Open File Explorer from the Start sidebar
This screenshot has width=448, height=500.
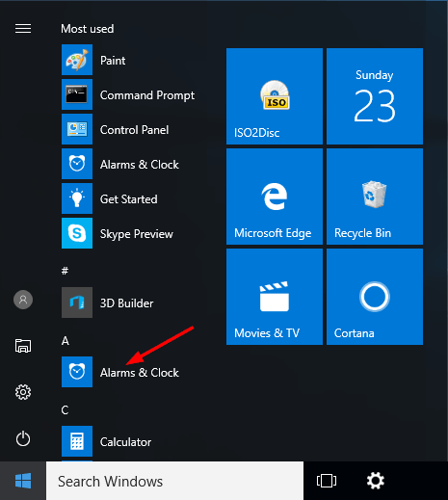pyautogui.click(x=23, y=346)
